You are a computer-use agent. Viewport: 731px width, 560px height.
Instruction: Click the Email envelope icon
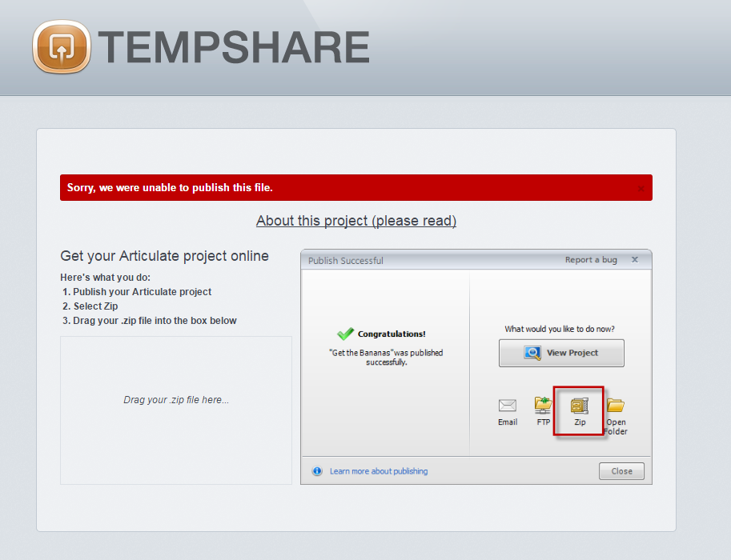tap(508, 406)
